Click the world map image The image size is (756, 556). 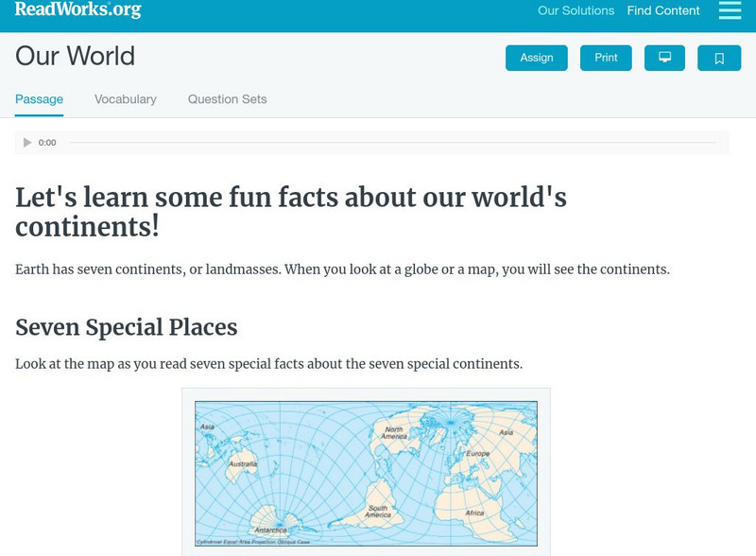[366, 470]
